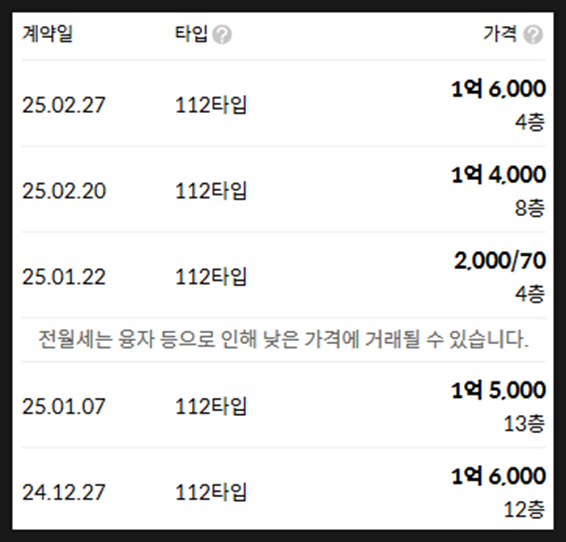The height and width of the screenshot is (542, 566).
Task: Click the 13층 floor label
Action: [x=524, y=423]
